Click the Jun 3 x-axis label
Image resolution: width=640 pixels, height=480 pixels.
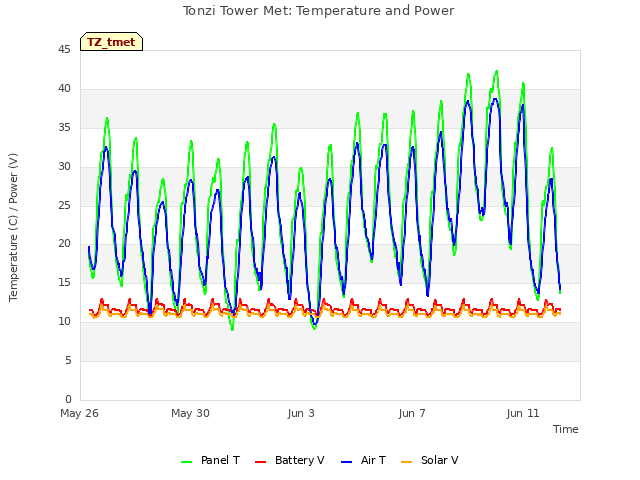tap(301, 413)
